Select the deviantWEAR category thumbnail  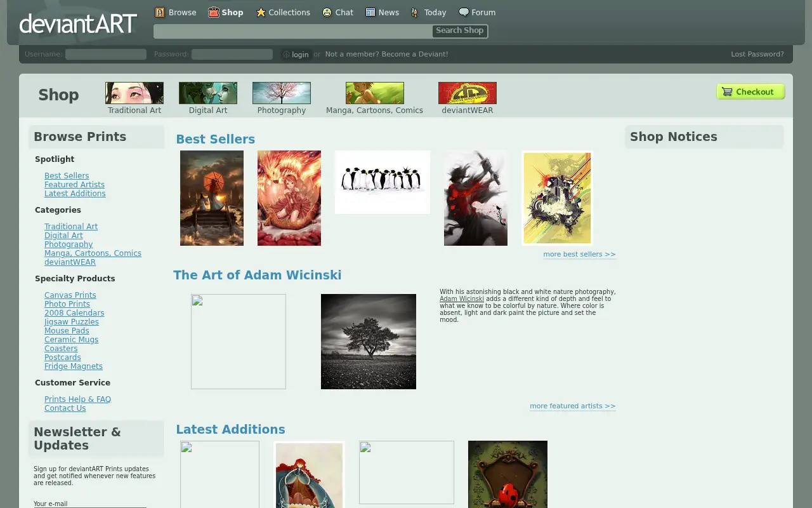point(468,93)
